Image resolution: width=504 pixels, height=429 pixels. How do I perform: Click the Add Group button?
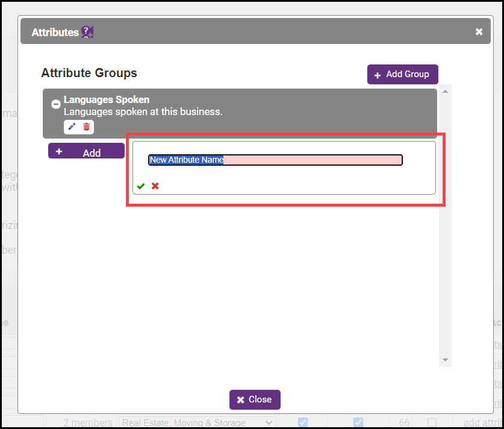(x=402, y=74)
